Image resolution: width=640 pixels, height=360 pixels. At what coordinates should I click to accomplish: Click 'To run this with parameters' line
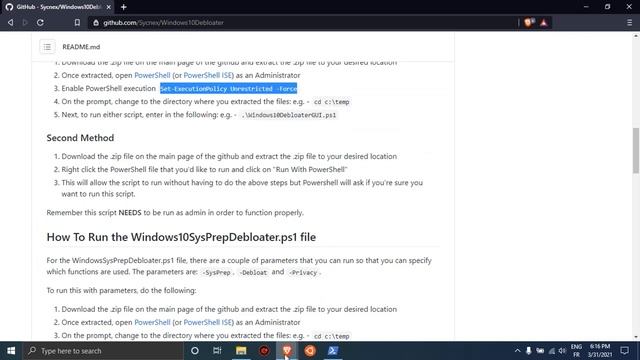[x=121, y=291]
